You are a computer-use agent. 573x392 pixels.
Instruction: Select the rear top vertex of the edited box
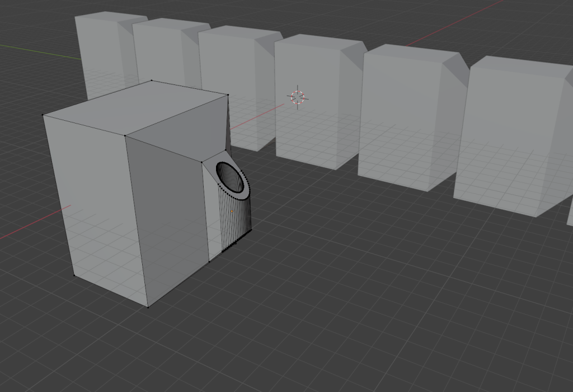tap(152, 81)
